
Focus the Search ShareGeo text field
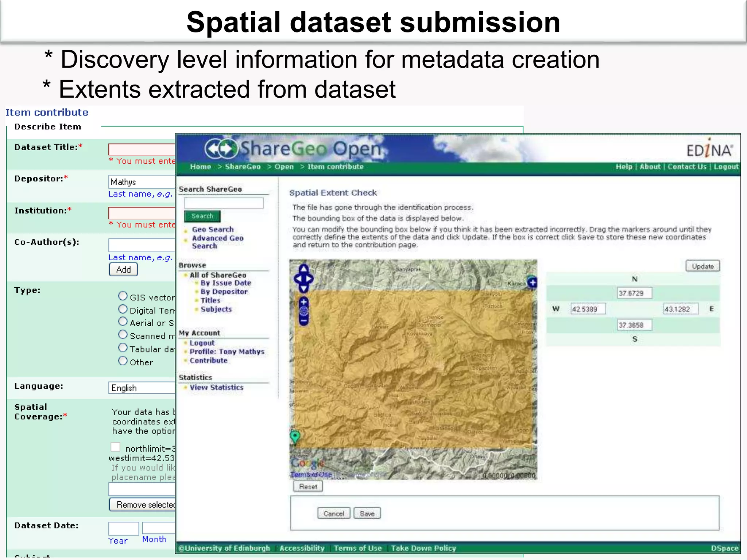pyautogui.click(x=224, y=203)
